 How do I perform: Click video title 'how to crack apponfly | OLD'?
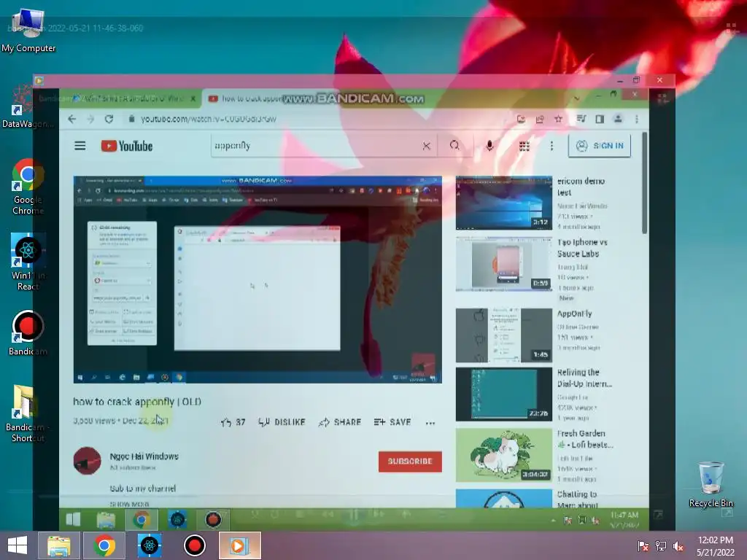coord(137,402)
